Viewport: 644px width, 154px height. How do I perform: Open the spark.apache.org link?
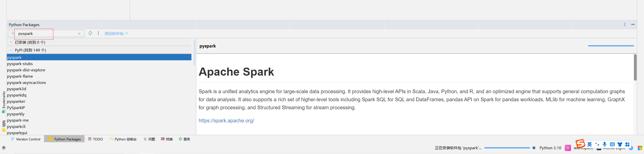point(226,121)
